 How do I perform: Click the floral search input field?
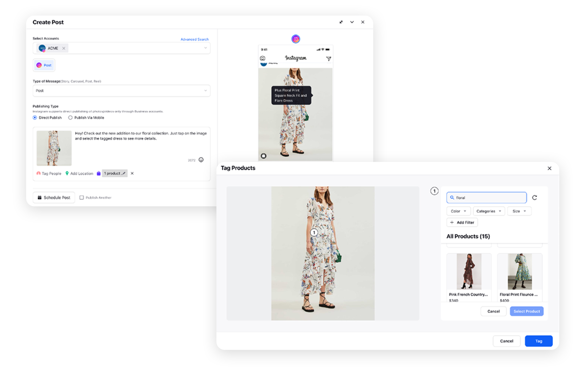coord(486,198)
